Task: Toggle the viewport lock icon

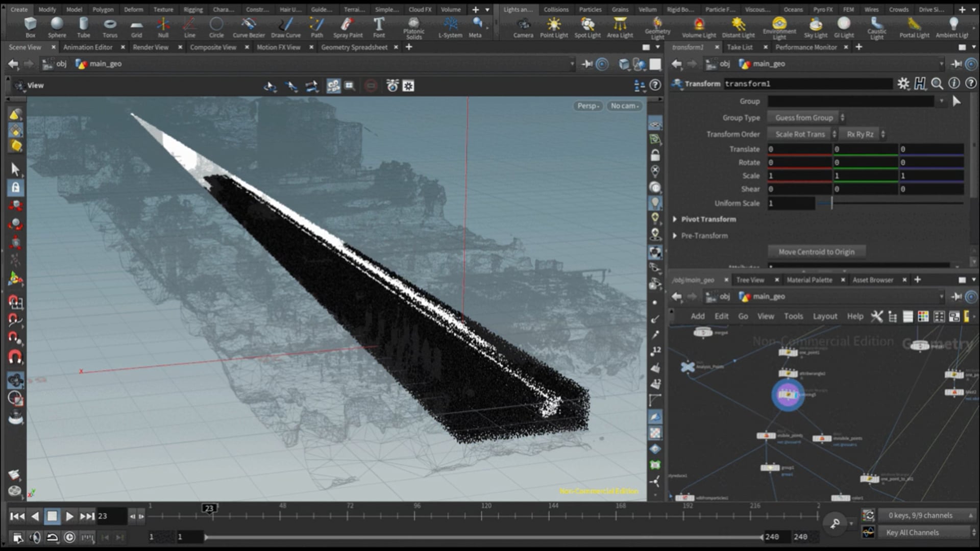Action: click(x=655, y=155)
